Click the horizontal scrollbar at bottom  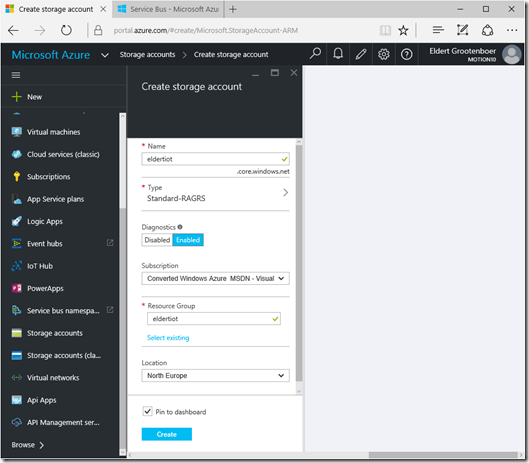coord(444,455)
